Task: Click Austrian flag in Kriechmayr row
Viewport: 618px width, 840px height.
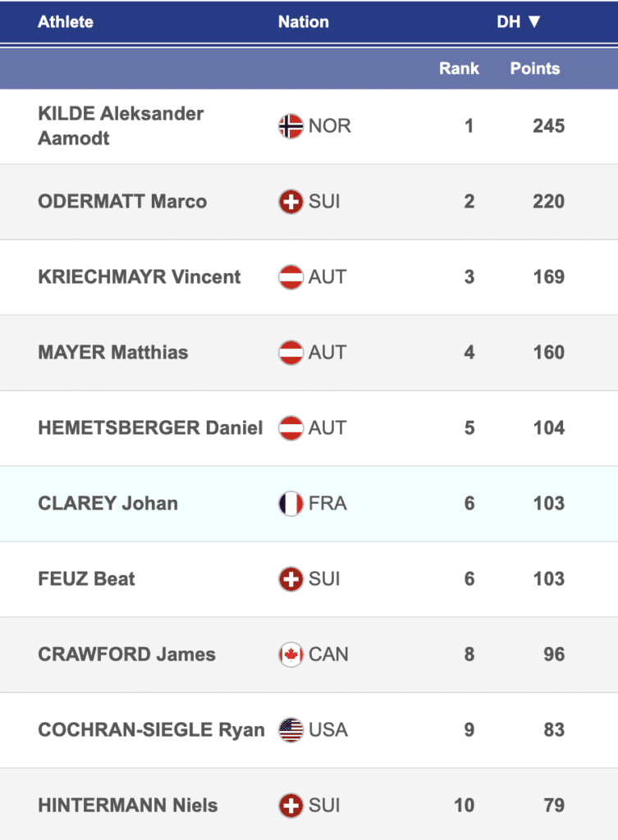Action: tap(291, 277)
